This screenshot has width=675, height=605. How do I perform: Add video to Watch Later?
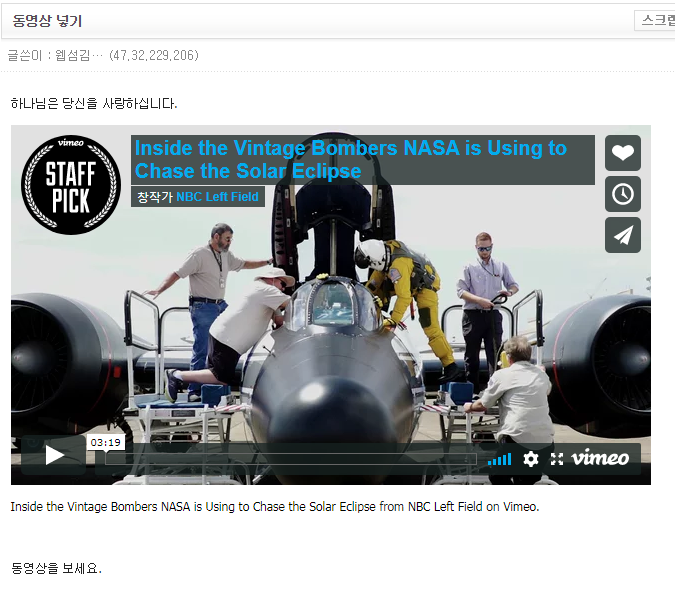click(x=623, y=194)
